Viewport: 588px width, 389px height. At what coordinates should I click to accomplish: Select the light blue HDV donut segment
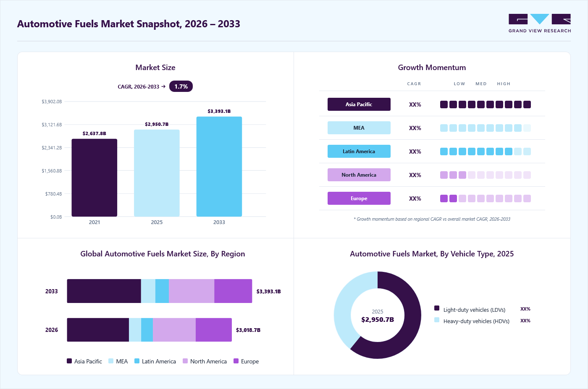click(344, 302)
